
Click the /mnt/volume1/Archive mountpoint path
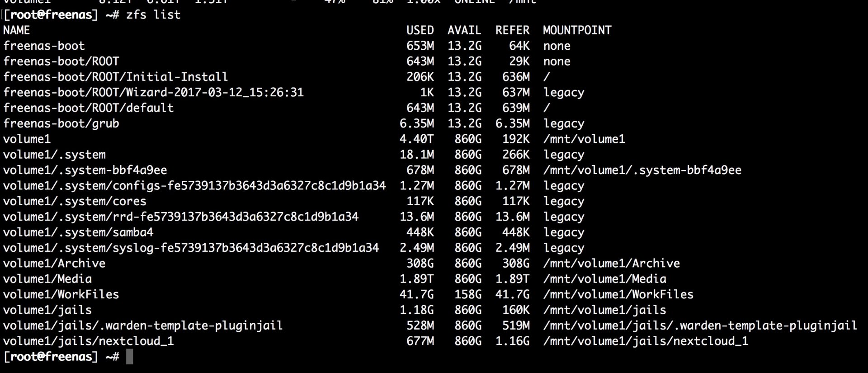pyautogui.click(x=611, y=264)
